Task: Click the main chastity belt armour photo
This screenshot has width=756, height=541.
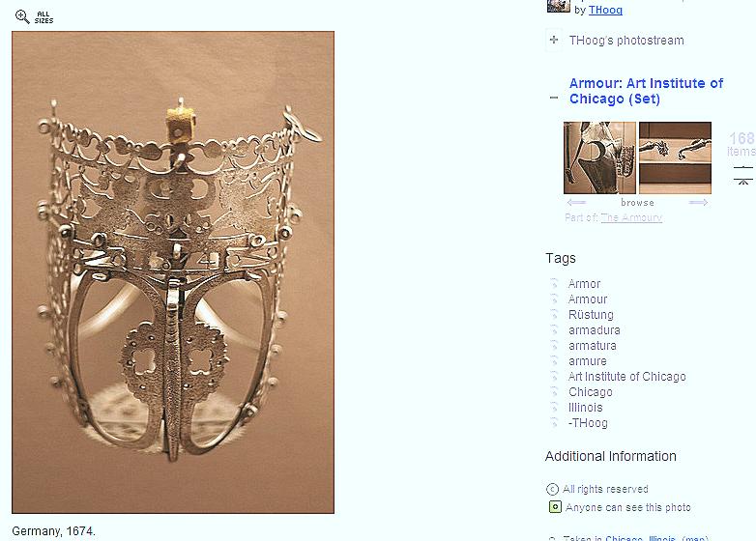Action: [x=173, y=272]
